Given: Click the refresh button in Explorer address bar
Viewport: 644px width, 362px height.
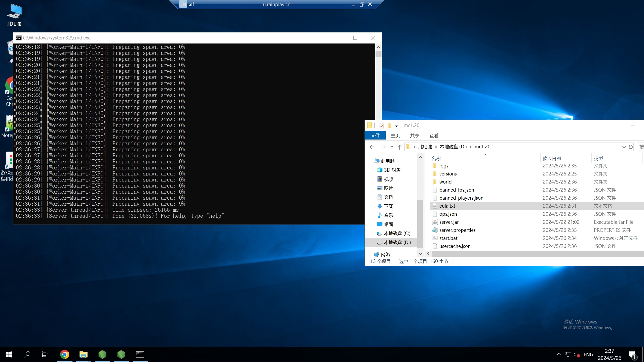Looking at the screenshot, I should 630,147.
